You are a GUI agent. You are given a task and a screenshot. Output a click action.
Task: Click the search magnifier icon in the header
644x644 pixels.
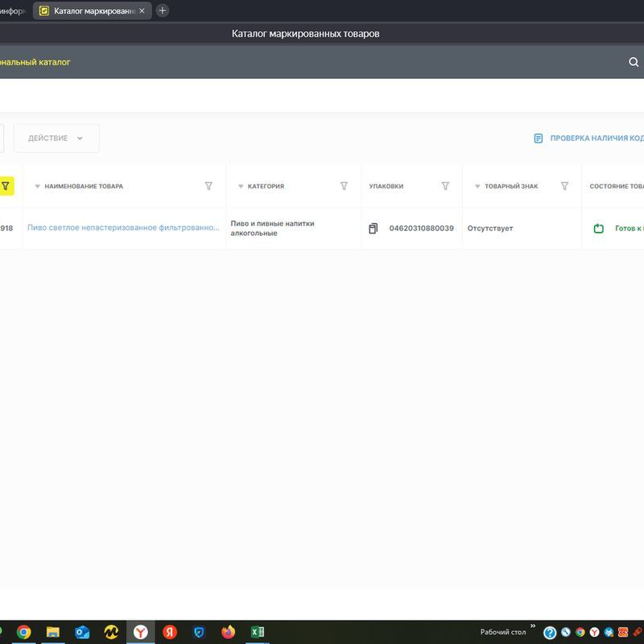tap(634, 62)
